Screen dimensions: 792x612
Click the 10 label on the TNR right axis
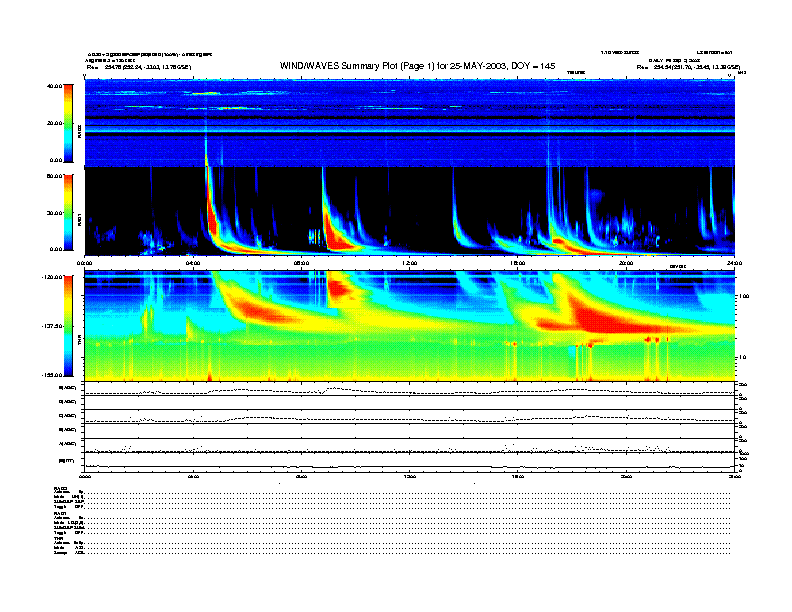pyautogui.click(x=742, y=358)
